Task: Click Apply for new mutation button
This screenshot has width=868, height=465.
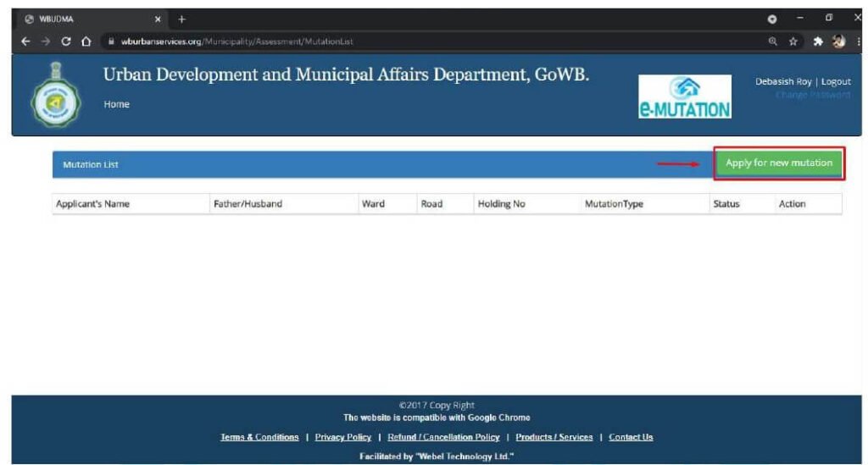Action: click(779, 163)
